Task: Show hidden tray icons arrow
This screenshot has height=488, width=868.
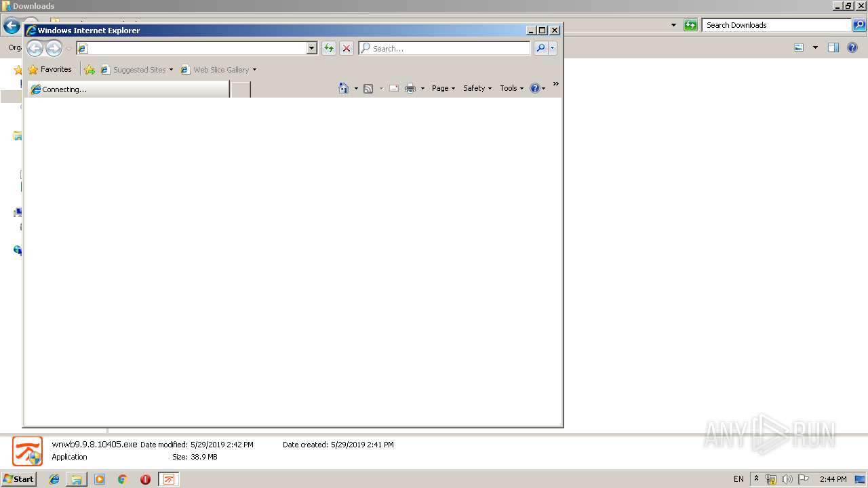Action: pos(756,479)
